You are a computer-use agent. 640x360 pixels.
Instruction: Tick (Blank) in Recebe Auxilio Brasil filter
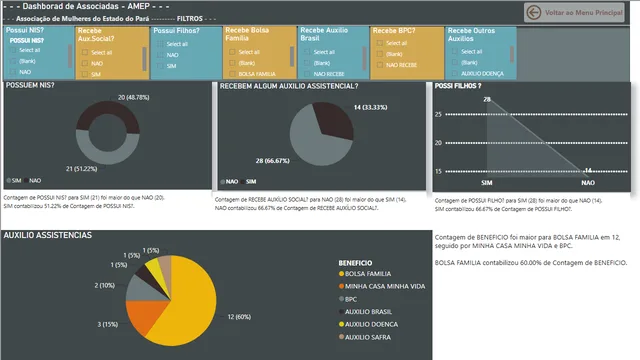[x=307, y=63]
